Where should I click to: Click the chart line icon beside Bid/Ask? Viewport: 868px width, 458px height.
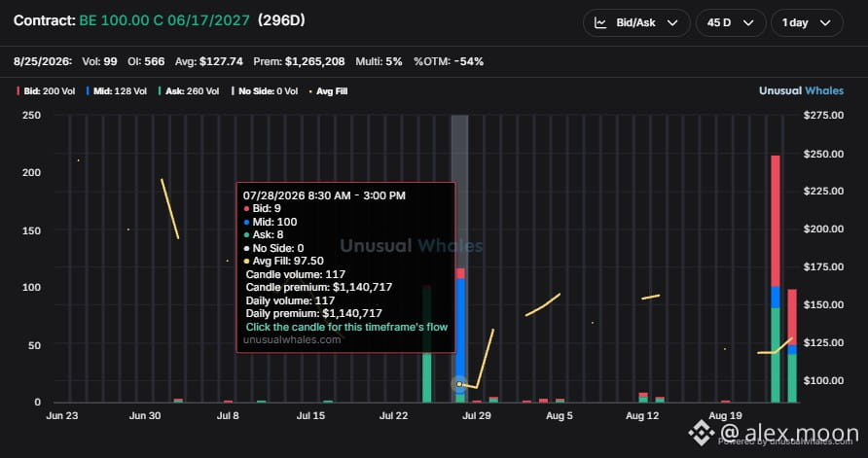(600, 22)
